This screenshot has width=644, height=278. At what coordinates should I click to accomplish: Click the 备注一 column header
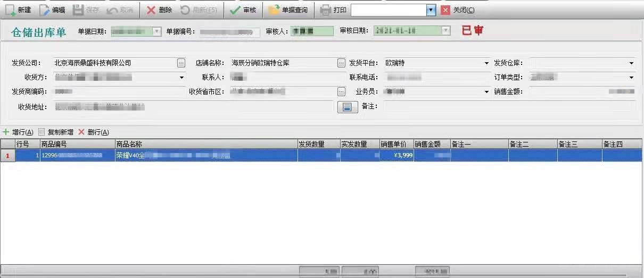(479, 144)
